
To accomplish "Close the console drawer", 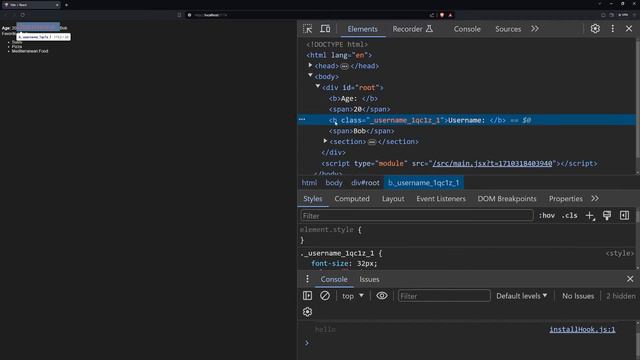I will coord(630,279).
